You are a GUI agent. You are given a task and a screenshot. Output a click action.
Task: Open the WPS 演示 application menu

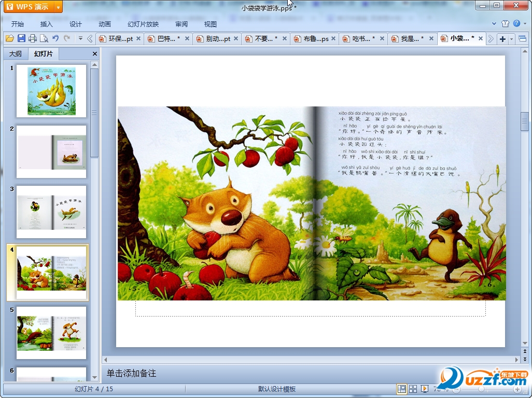click(x=29, y=6)
